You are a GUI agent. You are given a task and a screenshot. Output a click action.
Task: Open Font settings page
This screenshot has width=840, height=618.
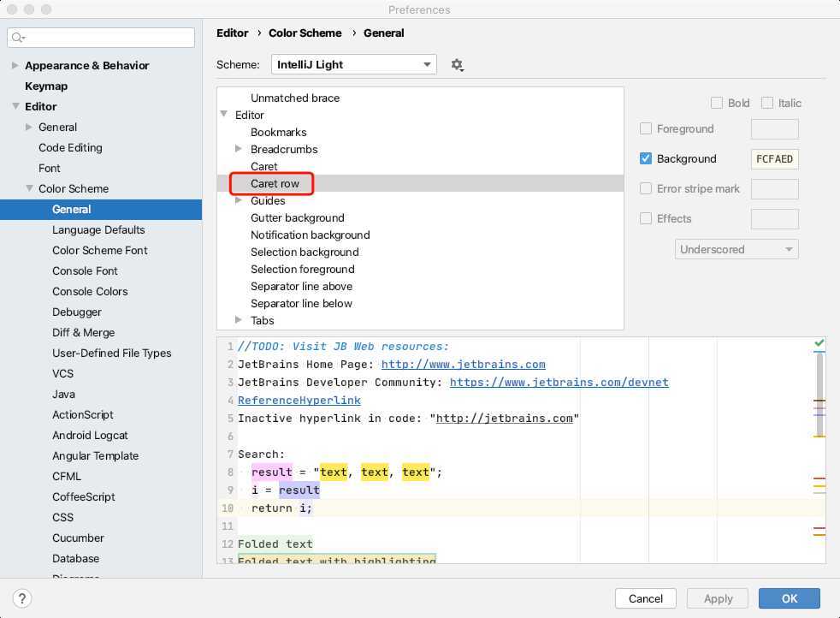tap(50, 169)
